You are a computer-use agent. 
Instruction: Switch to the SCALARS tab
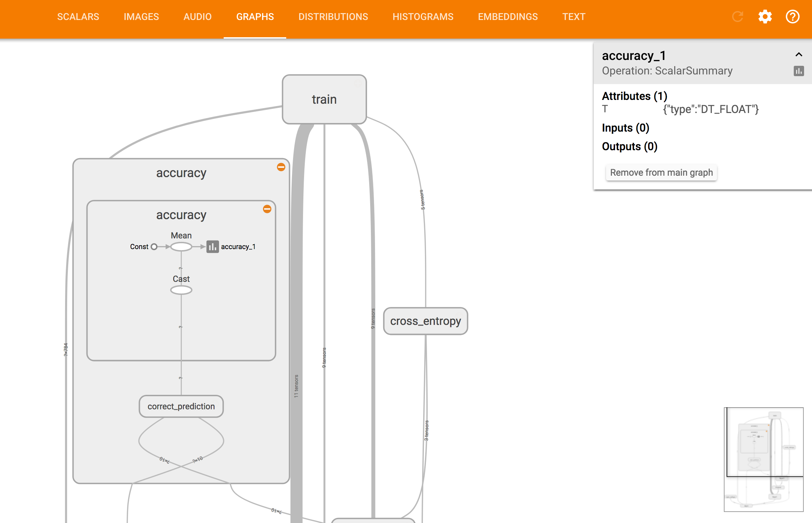point(78,17)
